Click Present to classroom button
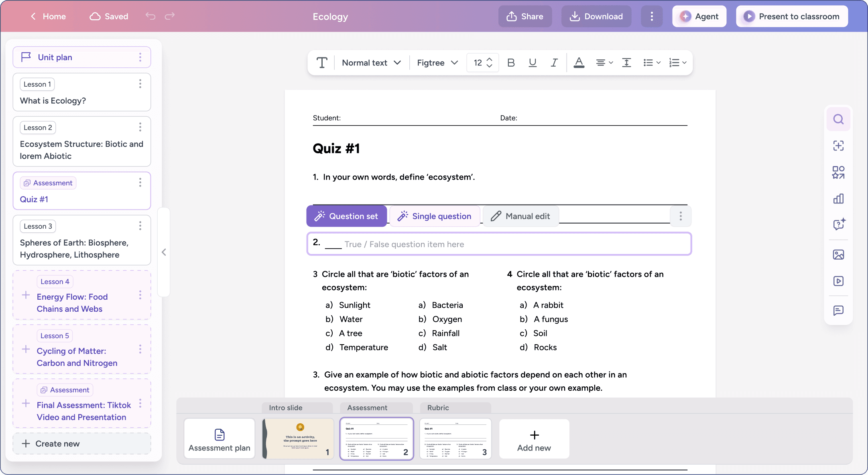Viewport: 868px width, 475px height. point(792,16)
